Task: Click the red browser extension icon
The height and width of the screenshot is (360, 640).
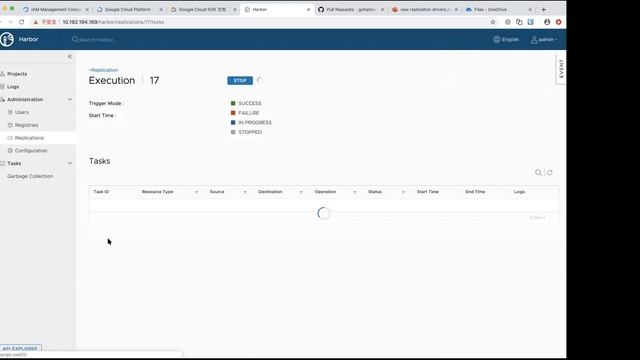Action: (558, 22)
